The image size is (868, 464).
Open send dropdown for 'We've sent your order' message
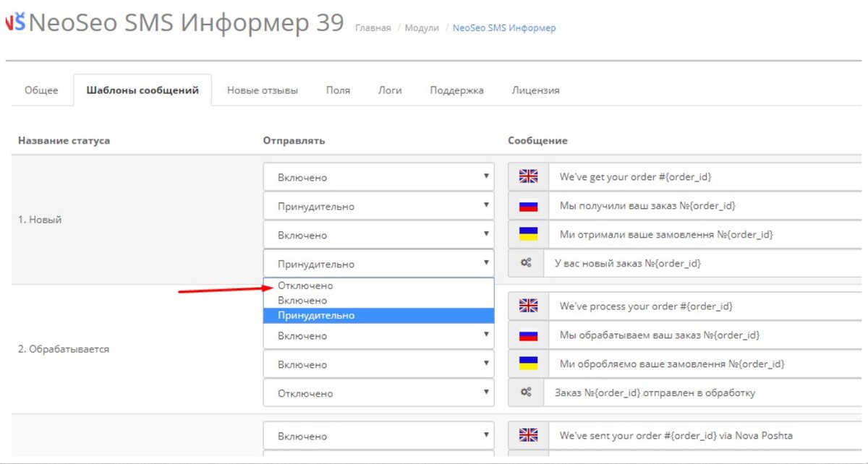tap(378, 436)
